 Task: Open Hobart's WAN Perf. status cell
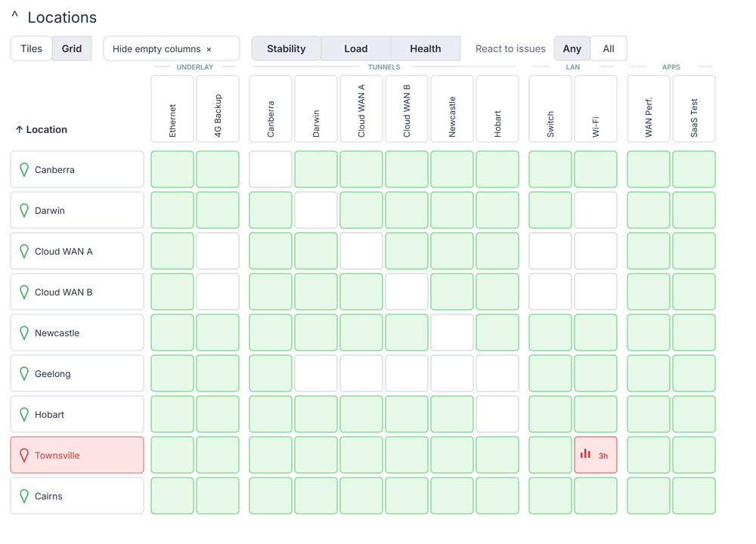649,414
